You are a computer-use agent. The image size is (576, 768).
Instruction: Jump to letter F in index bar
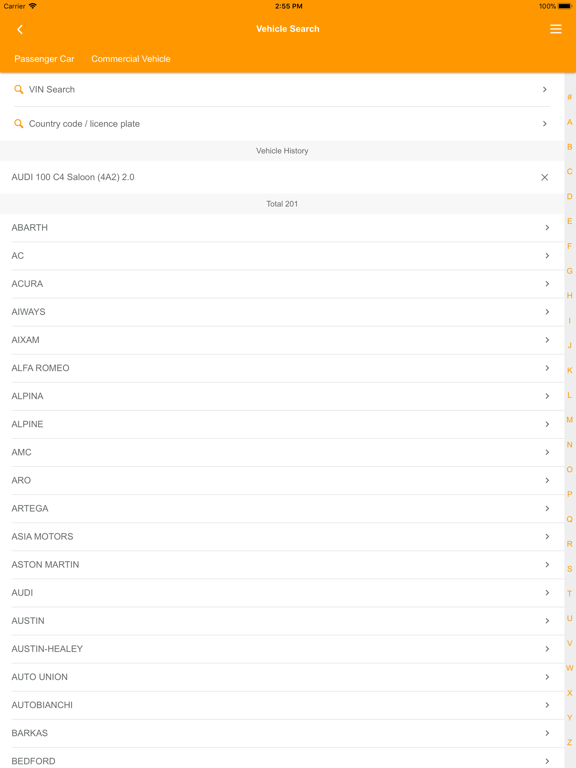point(570,246)
